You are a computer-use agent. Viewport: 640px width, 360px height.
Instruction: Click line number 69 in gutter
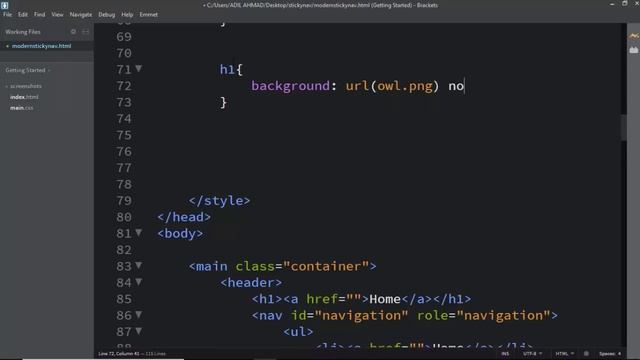tap(124, 37)
